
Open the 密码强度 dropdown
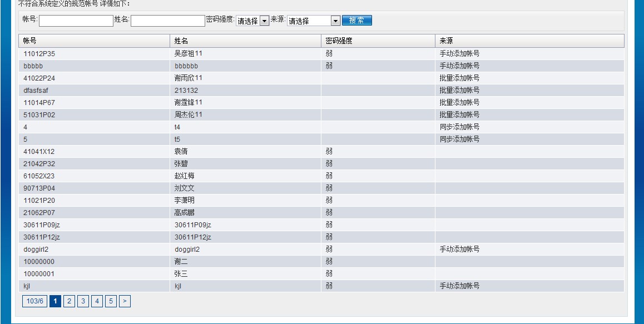(x=252, y=21)
